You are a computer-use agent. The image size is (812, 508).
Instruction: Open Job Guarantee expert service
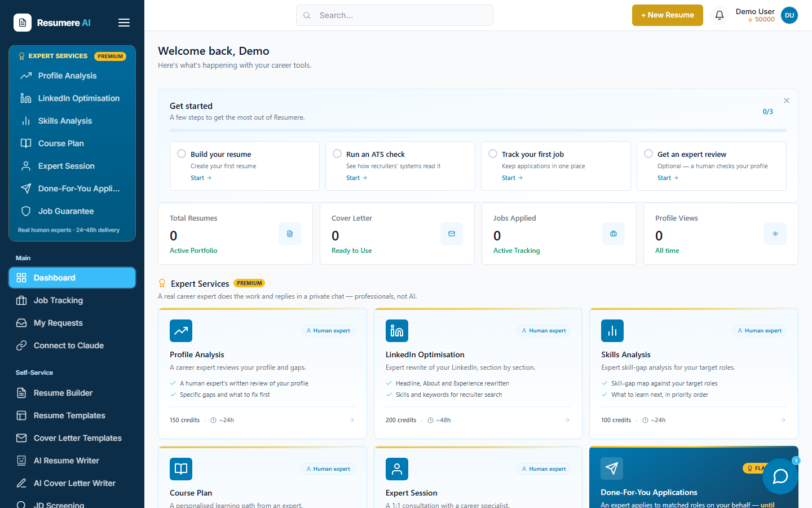pos(72,211)
